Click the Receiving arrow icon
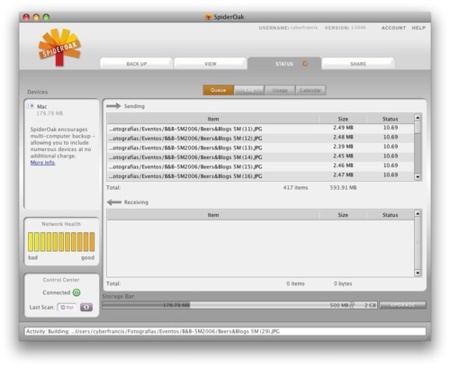Viewport: 450px width, 367px height. point(114,202)
